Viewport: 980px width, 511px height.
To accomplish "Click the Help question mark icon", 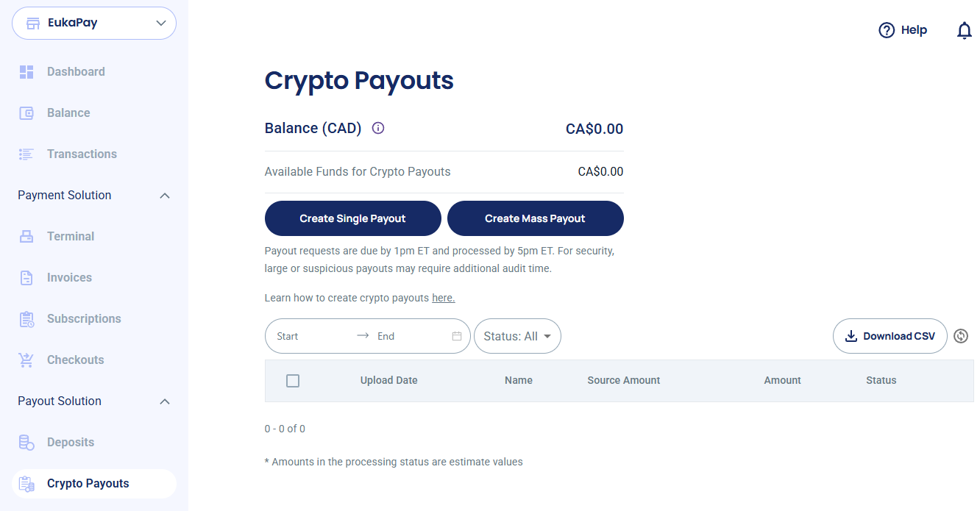I will tap(887, 30).
